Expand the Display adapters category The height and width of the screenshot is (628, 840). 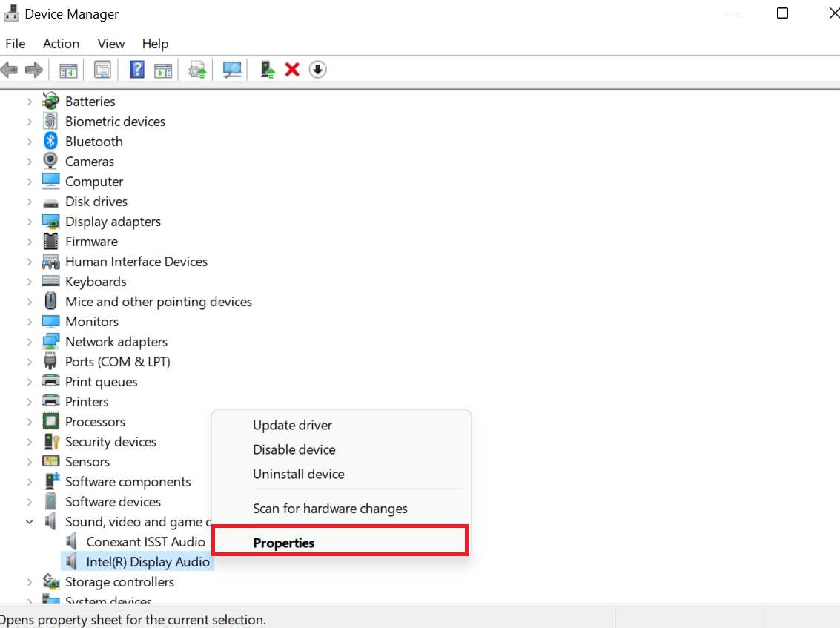(29, 222)
